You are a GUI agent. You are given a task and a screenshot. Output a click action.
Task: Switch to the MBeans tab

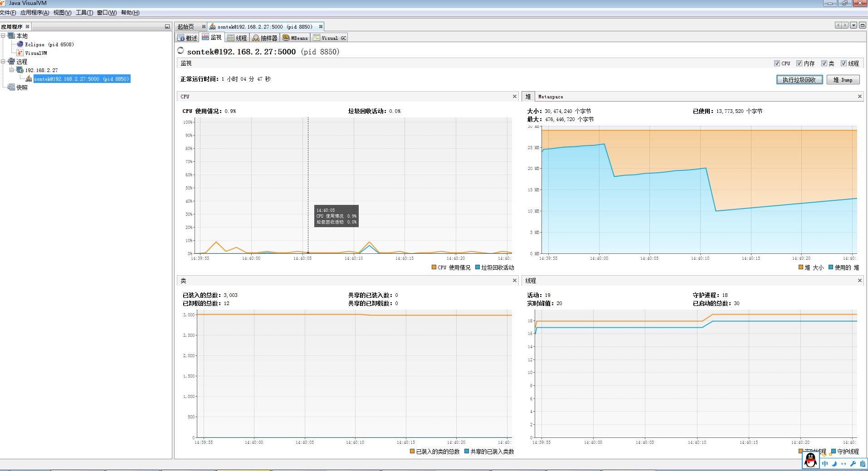295,38
